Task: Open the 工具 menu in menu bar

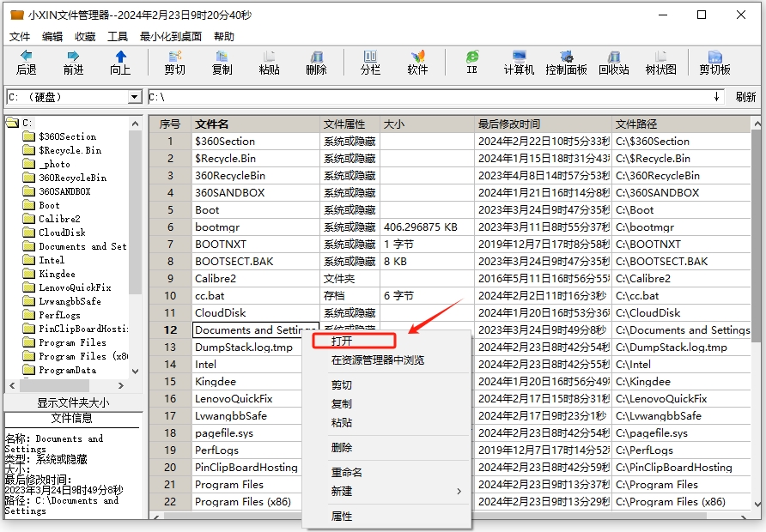Action: pyautogui.click(x=118, y=37)
